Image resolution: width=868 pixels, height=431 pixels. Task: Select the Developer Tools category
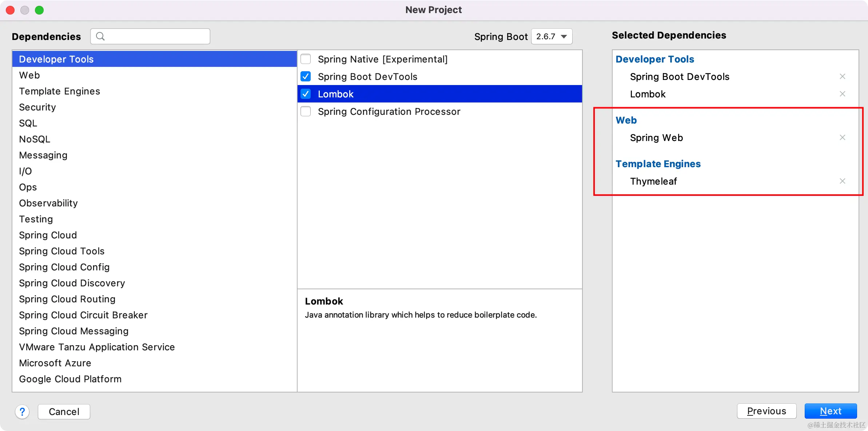coord(155,59)
